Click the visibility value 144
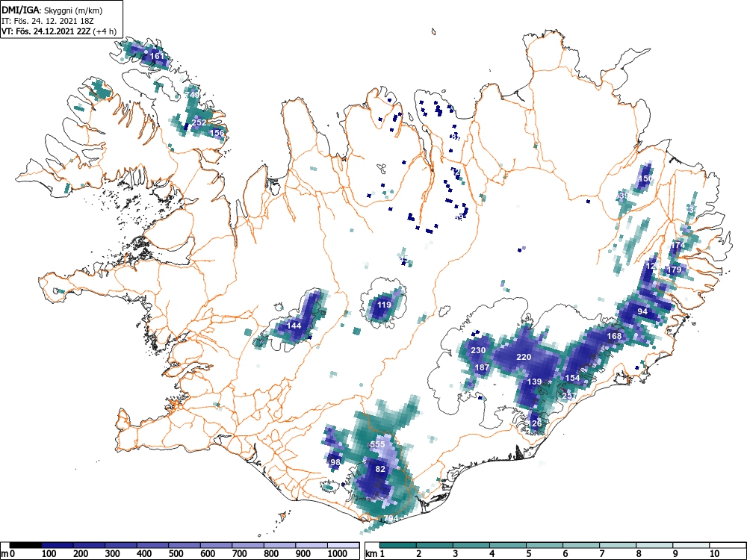747x560 pixels. pyautogui.click(x=294, y=326)
